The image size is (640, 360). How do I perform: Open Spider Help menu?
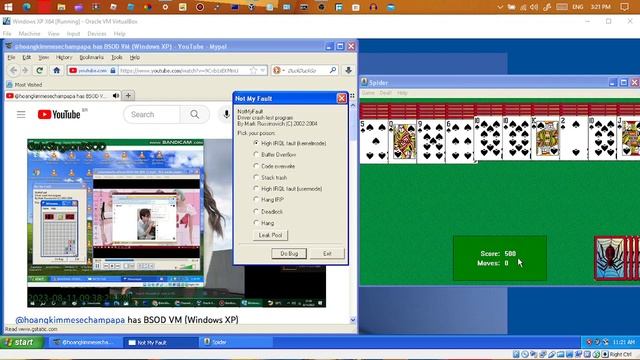click(402, 93)
